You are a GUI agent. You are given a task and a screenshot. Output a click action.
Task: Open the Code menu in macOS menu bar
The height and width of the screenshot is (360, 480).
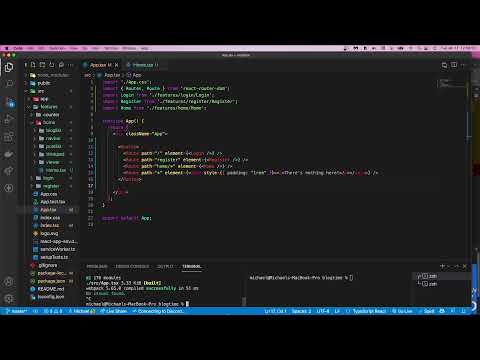(x=18, y=48)
